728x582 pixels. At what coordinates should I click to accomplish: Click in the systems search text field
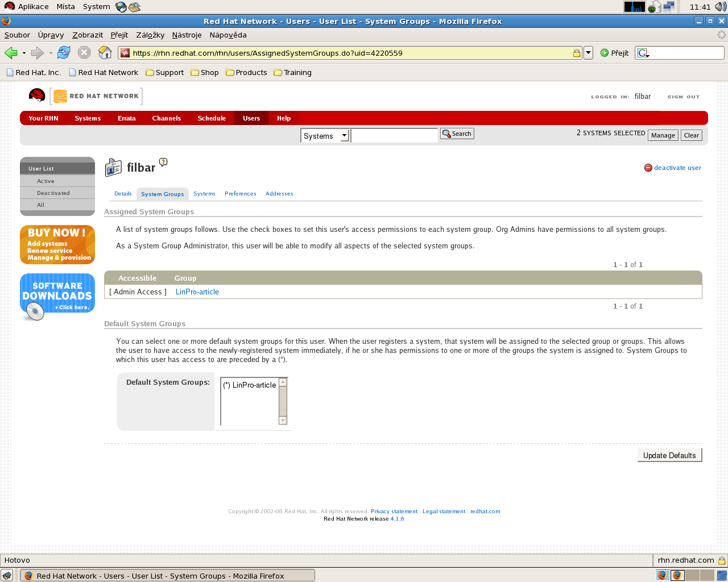coord(394,135)
